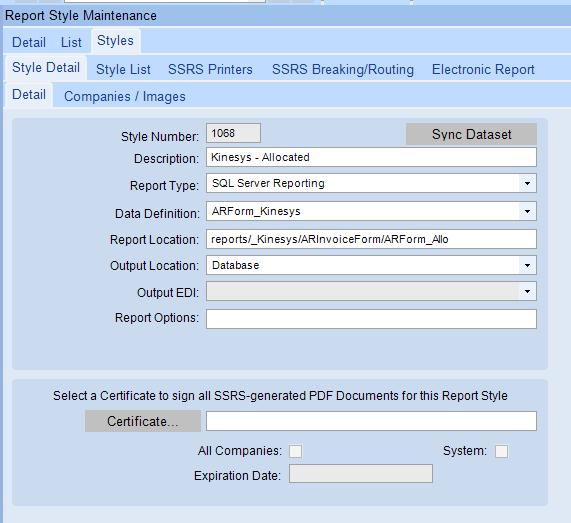This screenshot has height=523, width=571.
Task: Click the Report Location input field
Action: point(371,239)
